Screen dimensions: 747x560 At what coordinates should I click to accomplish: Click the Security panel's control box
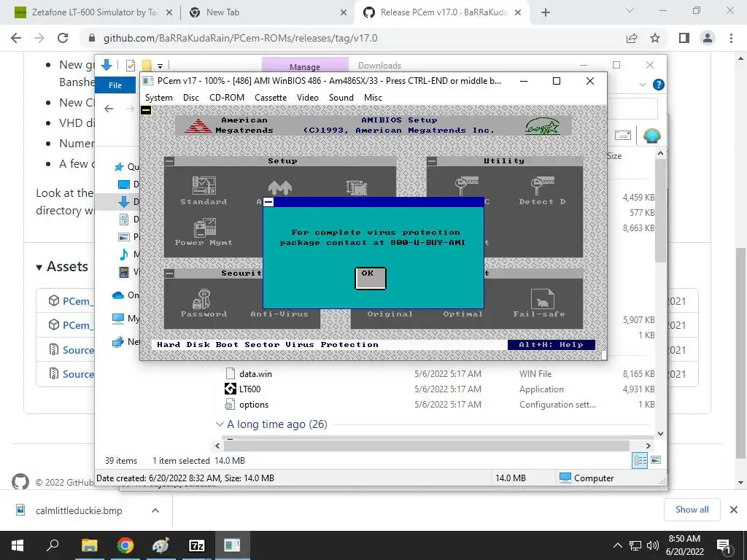169,273
